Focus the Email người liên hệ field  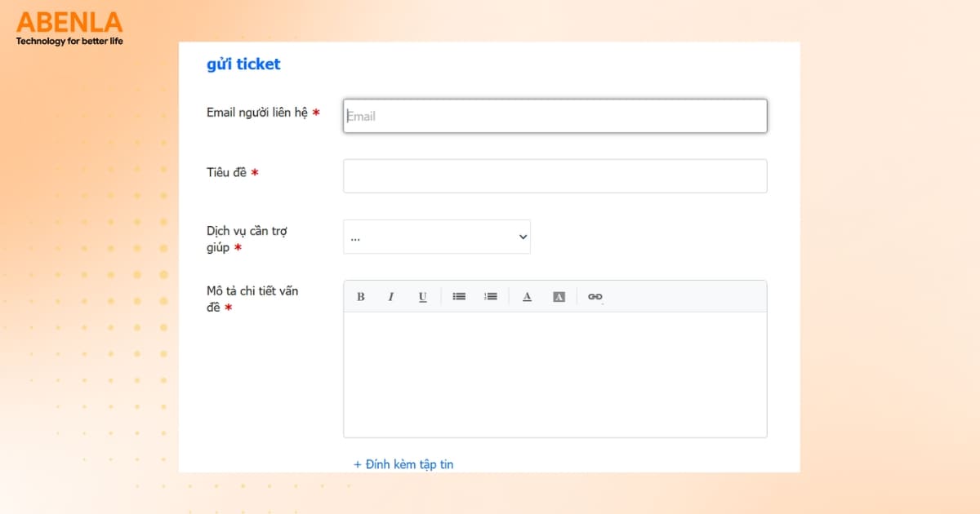pyautogui.click(x=555, y=116)
